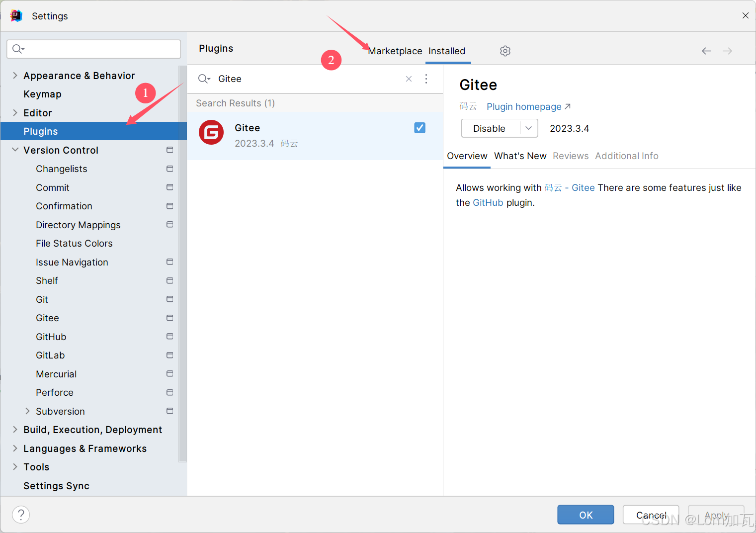Screen dimensions: 756x533
Task: Open the Help question mark icon
Action: point(21,515)
